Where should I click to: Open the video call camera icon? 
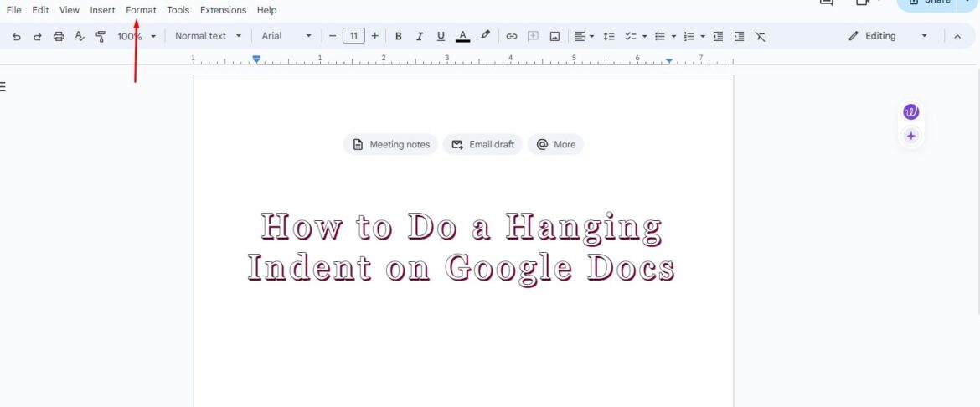[863, 3]
